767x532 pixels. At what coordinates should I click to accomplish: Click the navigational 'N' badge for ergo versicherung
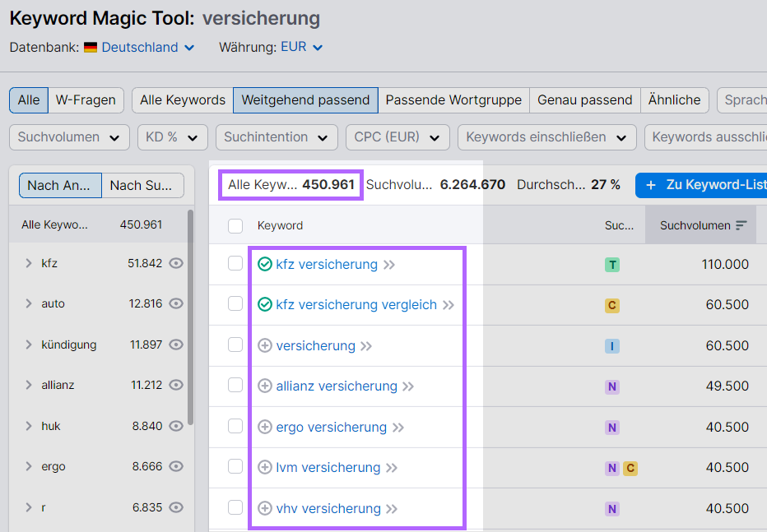(x=611, y=427)
